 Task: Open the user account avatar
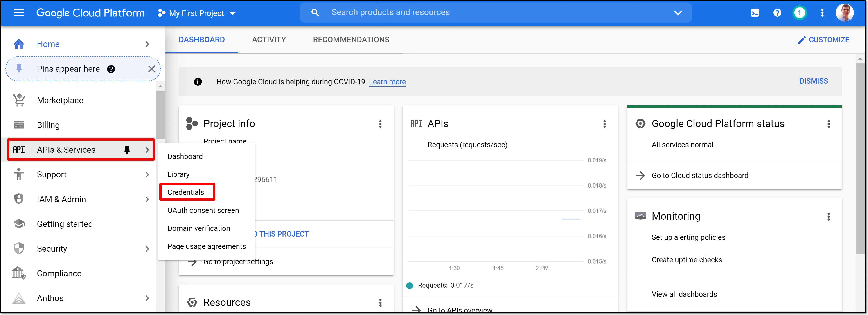844,13
